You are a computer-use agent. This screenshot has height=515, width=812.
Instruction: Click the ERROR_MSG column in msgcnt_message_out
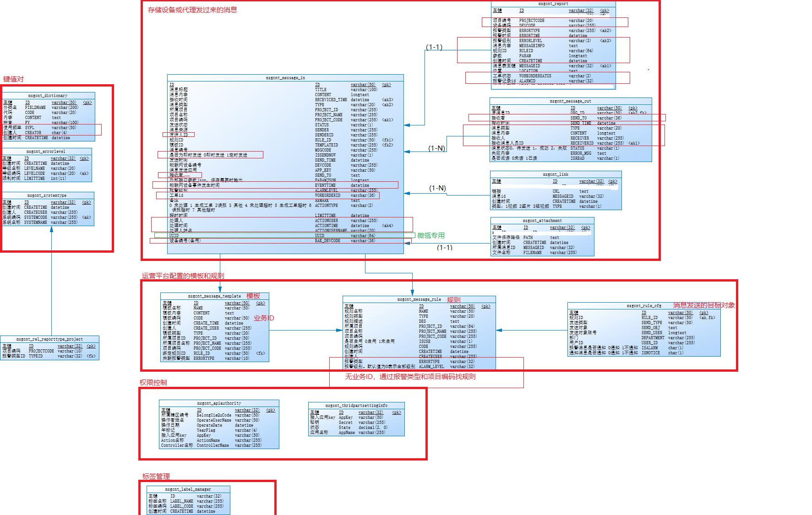pyautogui.click(x=581, y=153)
